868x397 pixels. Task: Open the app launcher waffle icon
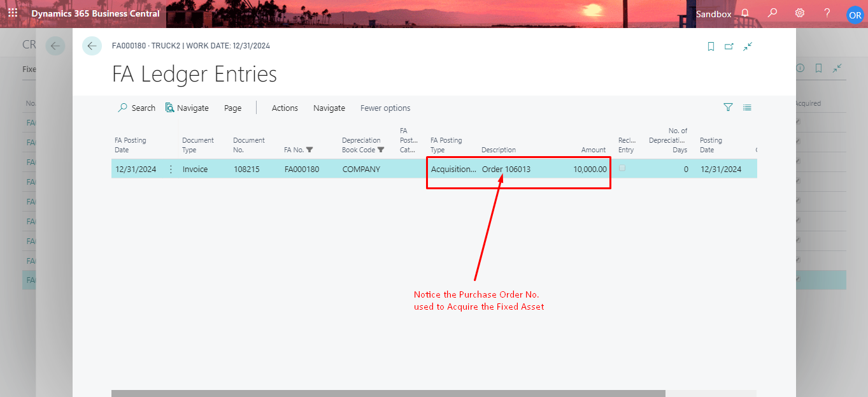click(x=13, y=13)
